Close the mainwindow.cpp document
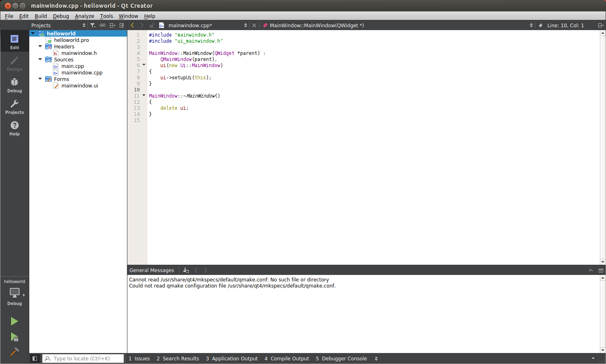 tap(254, 25)
